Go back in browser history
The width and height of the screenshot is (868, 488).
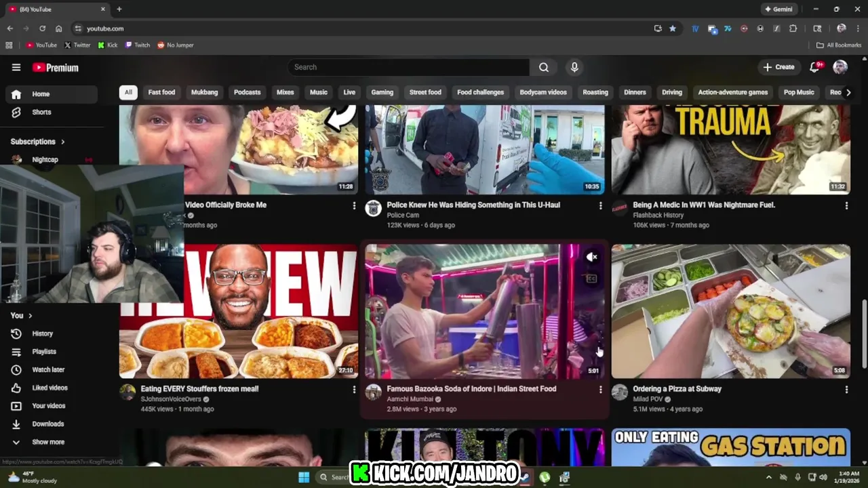9,28
